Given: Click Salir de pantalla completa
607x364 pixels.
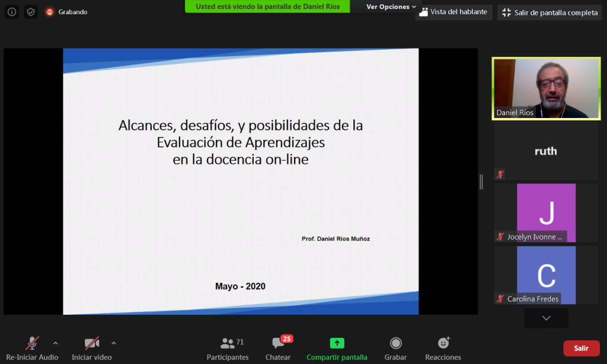Looking at the screenshot, I should pos(550,12).
